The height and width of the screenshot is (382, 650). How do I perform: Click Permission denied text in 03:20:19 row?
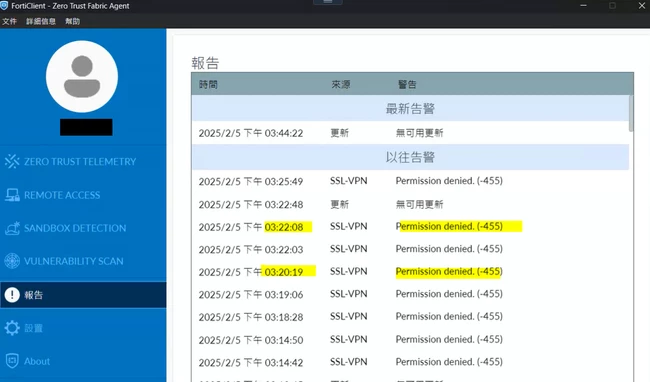pos(449,271)
